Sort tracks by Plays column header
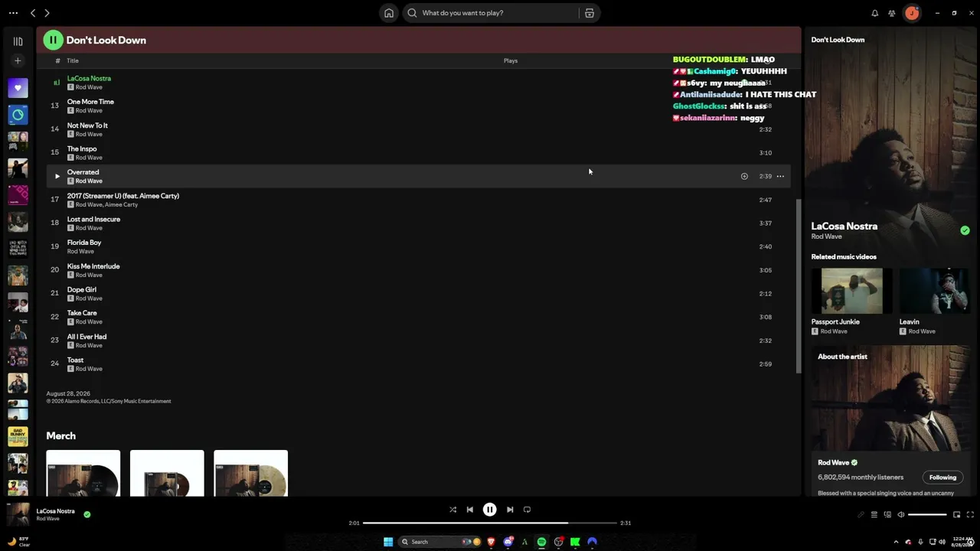The width and height of the screenshot is (980, 551). pos(511,60)
